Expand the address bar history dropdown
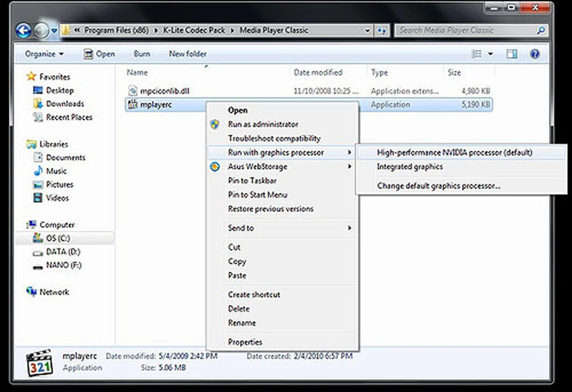 click(367, 30)
